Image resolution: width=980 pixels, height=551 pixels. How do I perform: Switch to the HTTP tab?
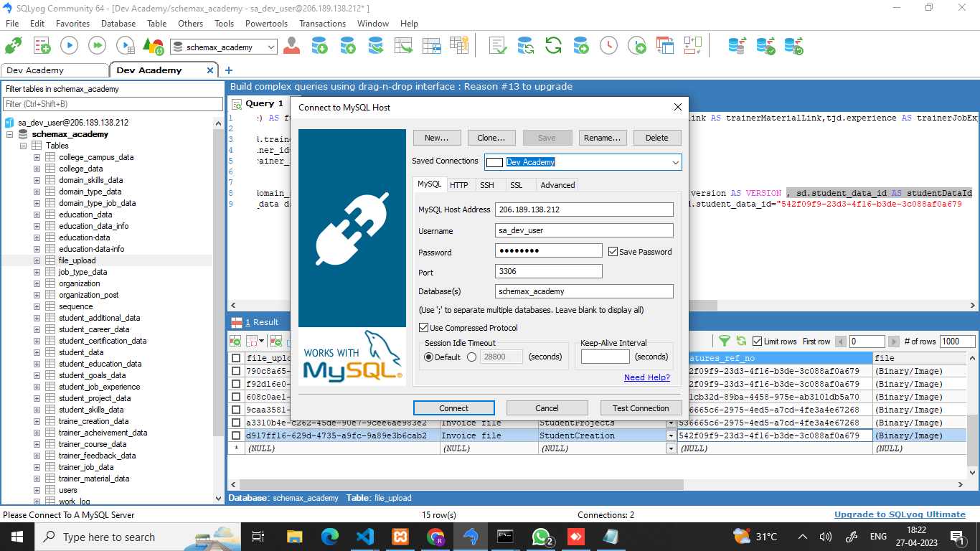(459, 185)
